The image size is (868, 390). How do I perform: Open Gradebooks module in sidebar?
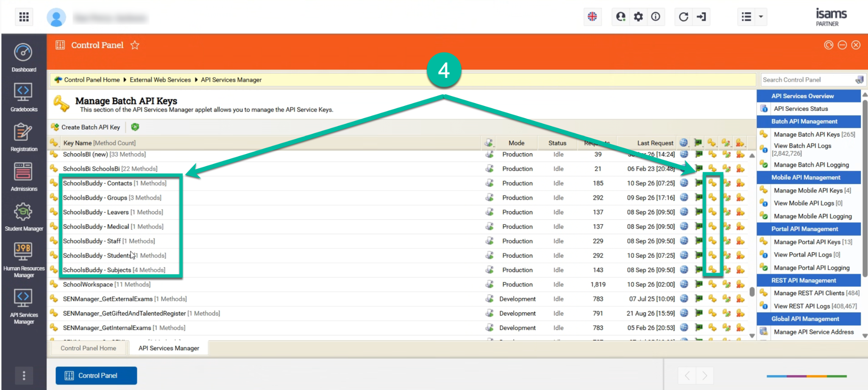click(x=24, y=98)
